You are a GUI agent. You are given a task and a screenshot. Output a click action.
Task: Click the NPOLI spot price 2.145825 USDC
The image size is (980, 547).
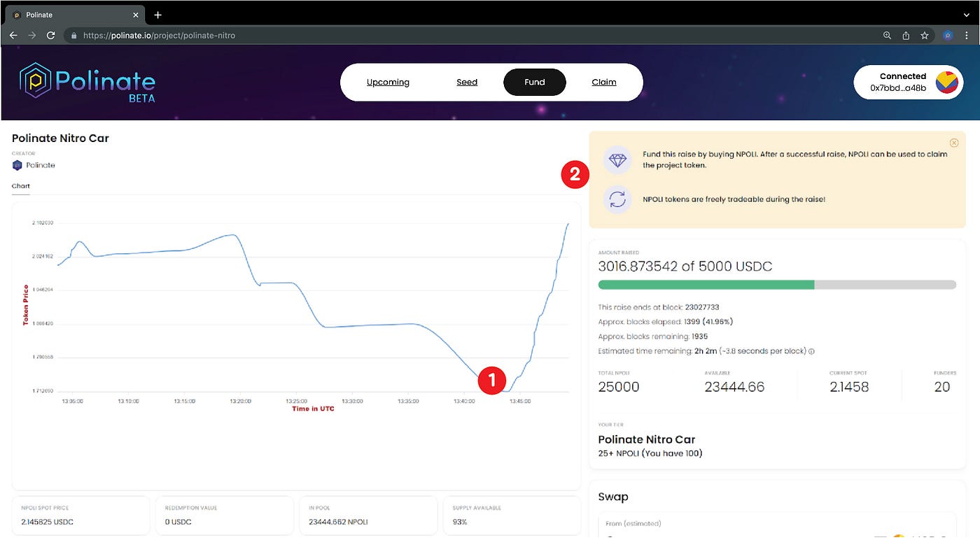(x=48, y=522)
